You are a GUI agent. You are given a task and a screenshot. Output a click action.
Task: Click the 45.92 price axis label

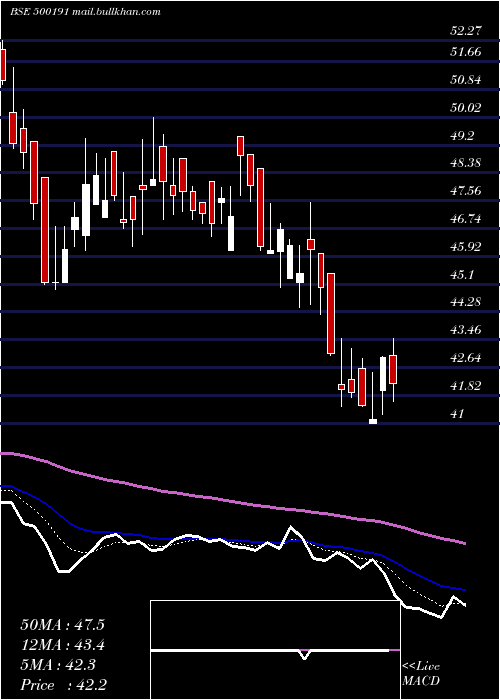click(466, 246)
